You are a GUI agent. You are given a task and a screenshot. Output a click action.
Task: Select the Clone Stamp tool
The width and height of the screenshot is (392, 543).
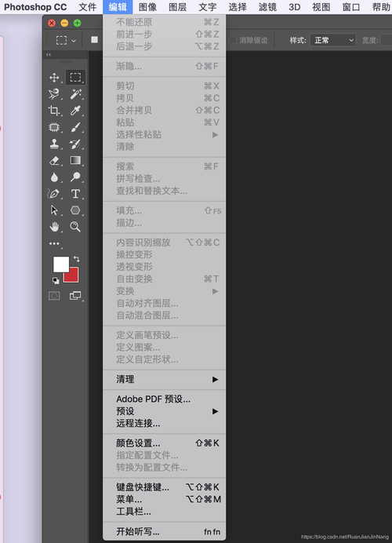(x=54, y=144)
